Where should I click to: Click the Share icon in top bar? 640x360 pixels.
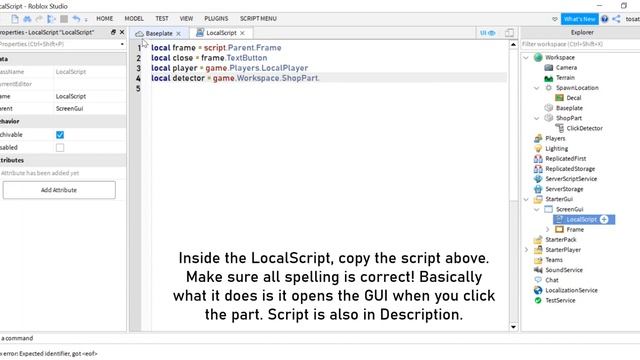click(617, 19)
